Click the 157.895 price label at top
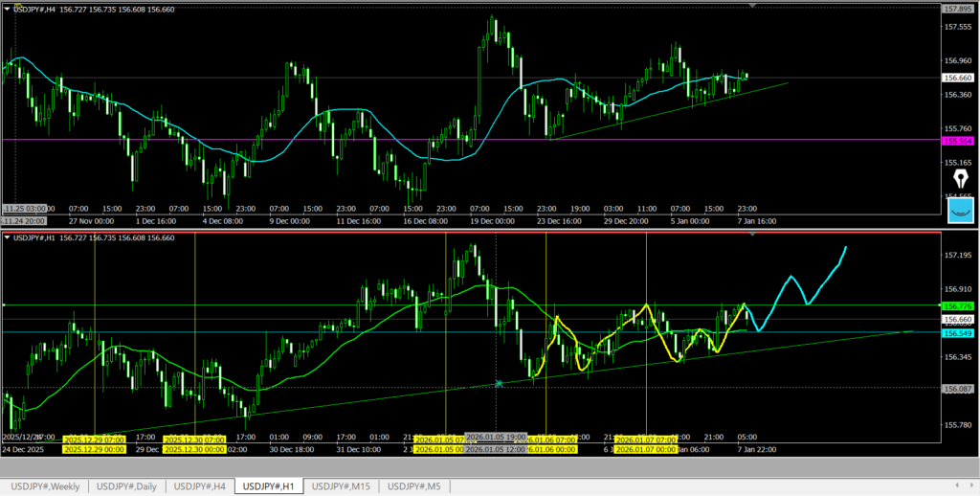This screenshot has width=980, height=496. pyautogui.click(x=958, y=9)
